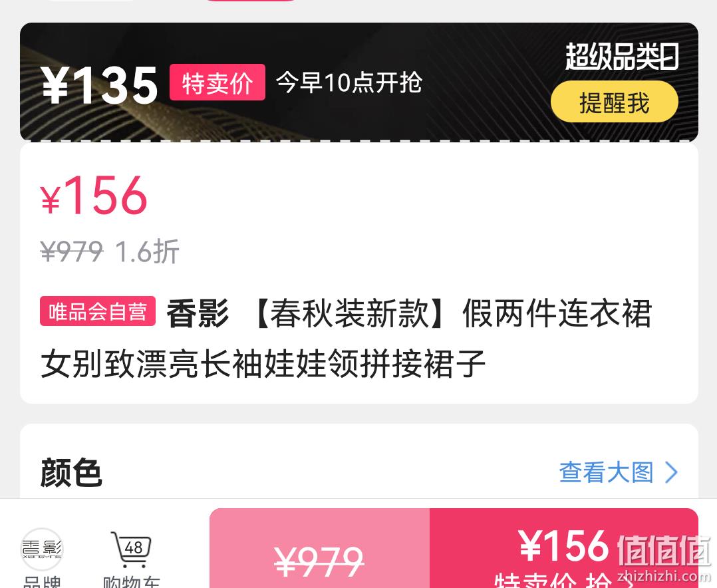This screenshot has height=588, width=717.
Task: Tap the red ¥156 current price
Action: pyautogui.click(x=94, y=196)
